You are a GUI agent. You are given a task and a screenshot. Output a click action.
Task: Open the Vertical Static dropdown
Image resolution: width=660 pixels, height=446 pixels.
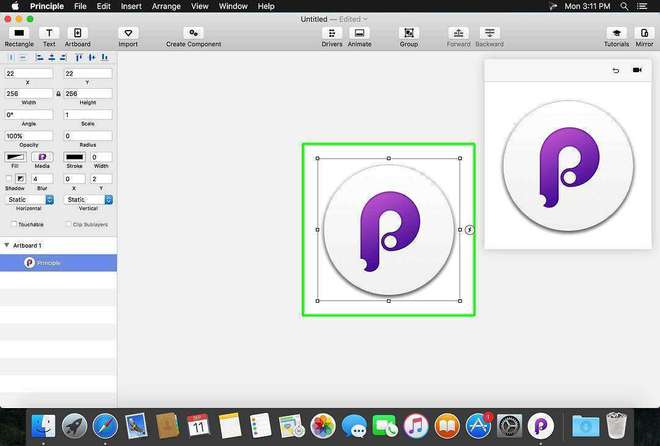pos(88,199)
